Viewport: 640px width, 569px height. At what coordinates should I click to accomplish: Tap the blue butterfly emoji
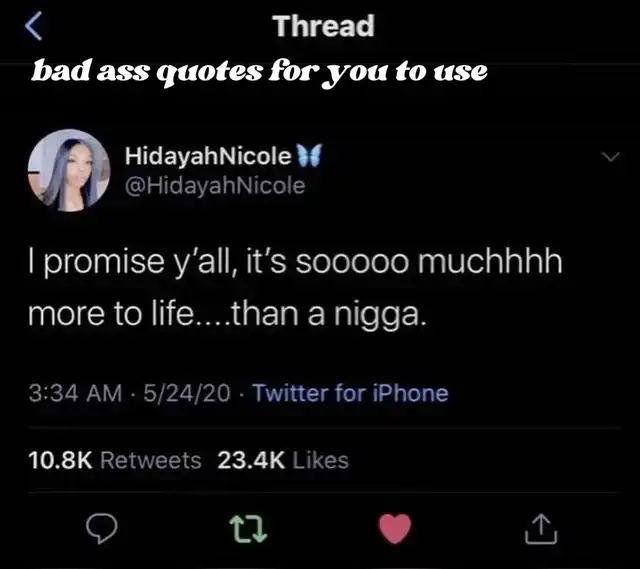[309, 156]
